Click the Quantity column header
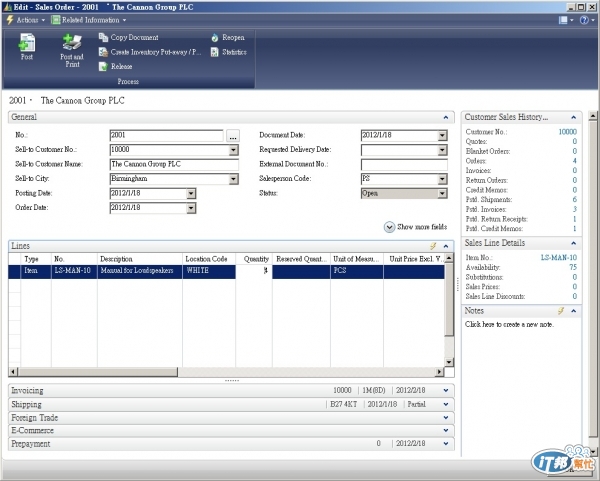 pyautogui.click(x=254, y=259)
